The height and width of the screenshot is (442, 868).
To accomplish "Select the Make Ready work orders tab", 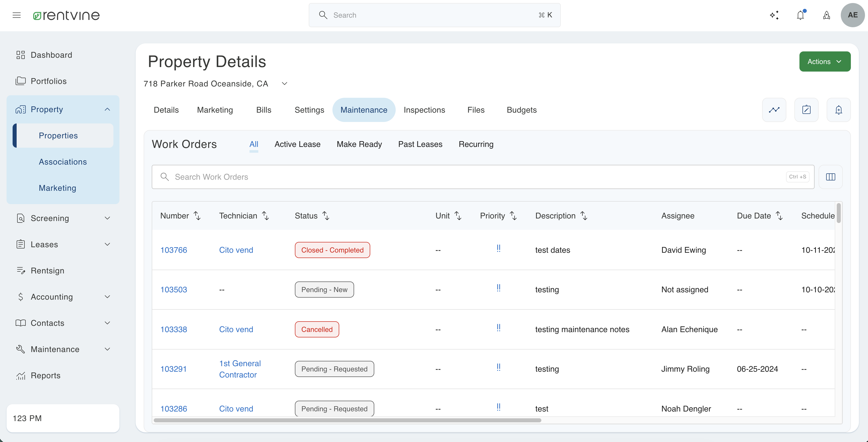I will coord(359,144).
